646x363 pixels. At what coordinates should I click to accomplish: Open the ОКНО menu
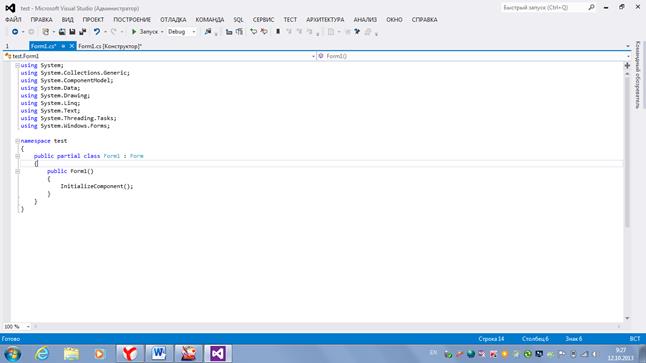394,20
